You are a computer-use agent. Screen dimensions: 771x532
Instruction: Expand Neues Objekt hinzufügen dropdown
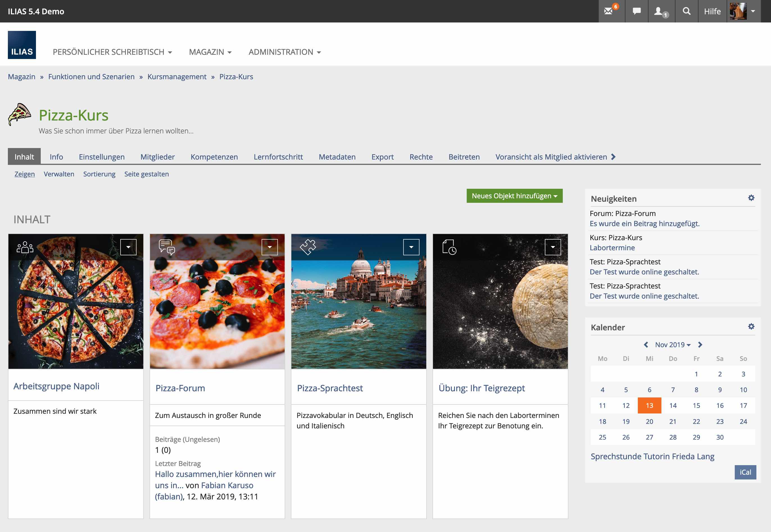click(514, 196)
